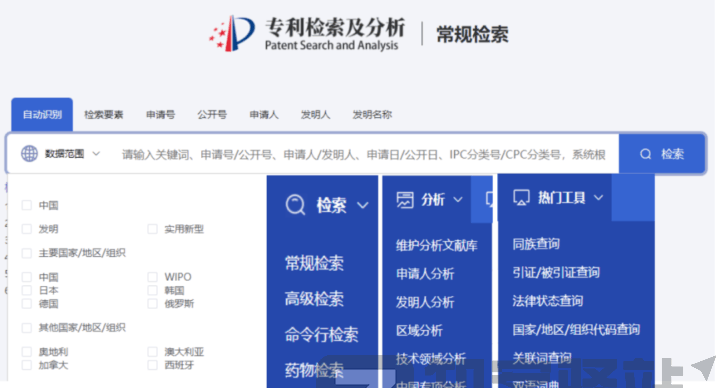Click the magnifier icon in the 检索 button
Screen dimensions: 720x388
[646, 154]
